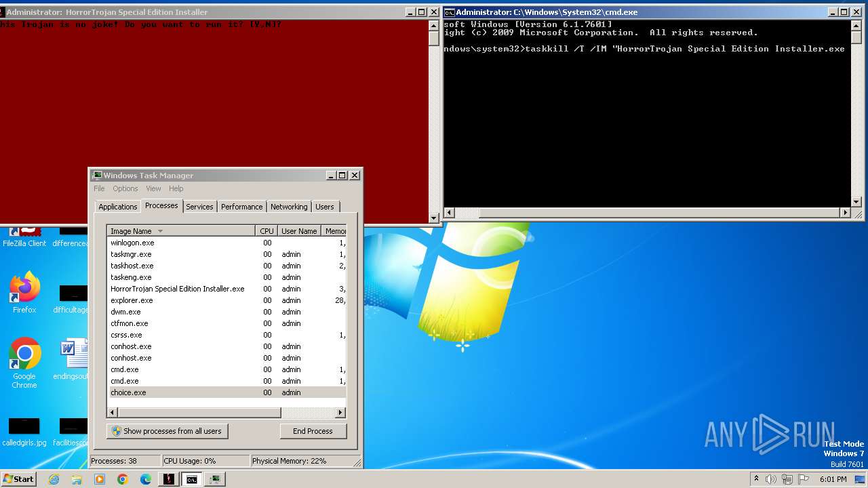The height and width of the screenshot is (488, 868).
Task: Open Microsoft Edge from the taskbar
Action: click(x=146, y=479)
